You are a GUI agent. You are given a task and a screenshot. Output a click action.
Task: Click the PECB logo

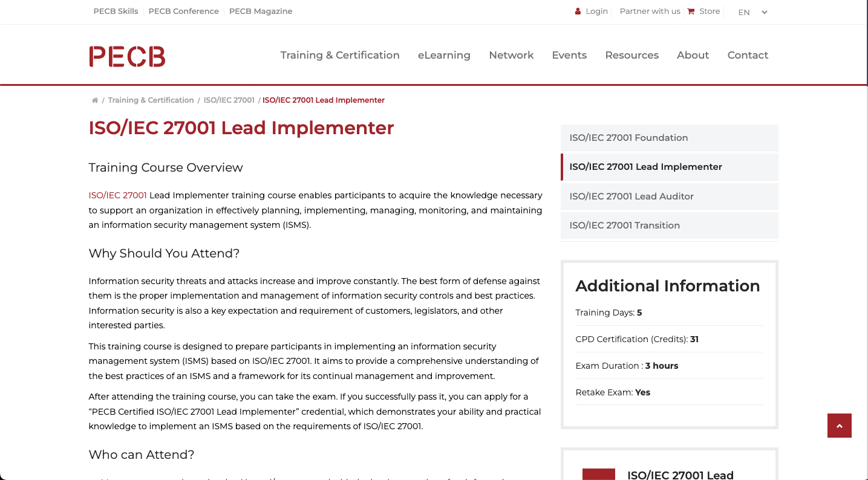[127, 56]
